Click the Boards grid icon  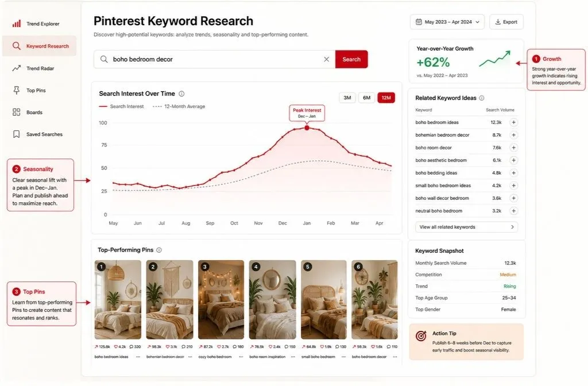(17, 112)
